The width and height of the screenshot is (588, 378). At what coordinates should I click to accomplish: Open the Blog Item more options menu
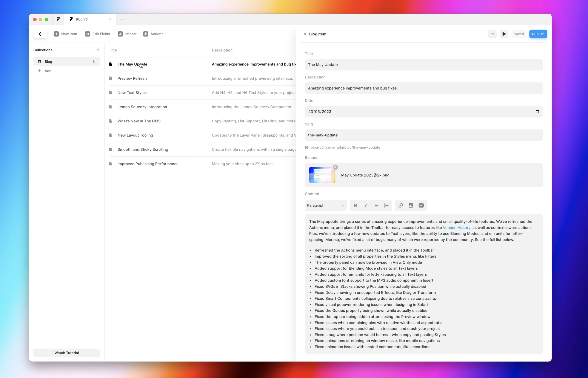[x=492, y=34]
